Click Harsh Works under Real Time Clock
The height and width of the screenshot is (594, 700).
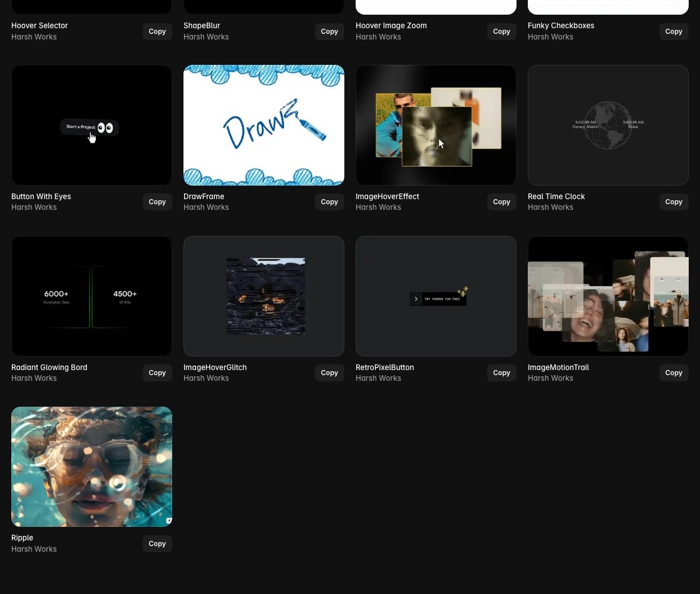pos(550,207)
